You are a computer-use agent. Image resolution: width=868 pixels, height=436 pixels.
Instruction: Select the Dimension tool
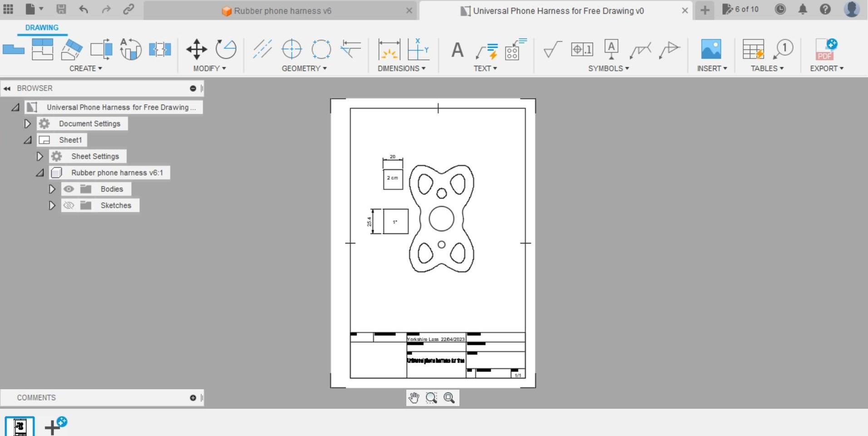389,49
